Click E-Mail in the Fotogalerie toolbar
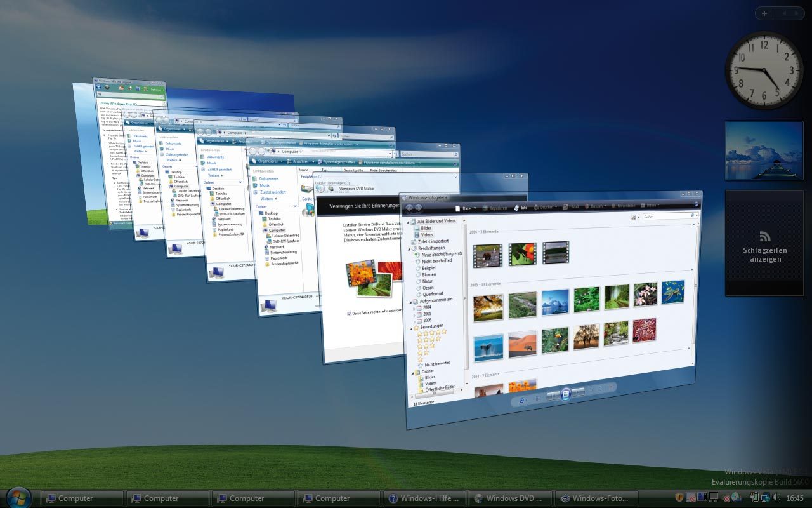The image size is (812, 508). pos(571,206)
